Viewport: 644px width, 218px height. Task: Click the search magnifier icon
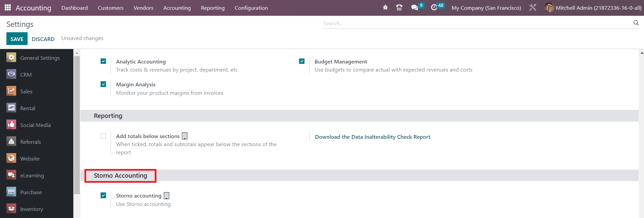click(636, 23)
